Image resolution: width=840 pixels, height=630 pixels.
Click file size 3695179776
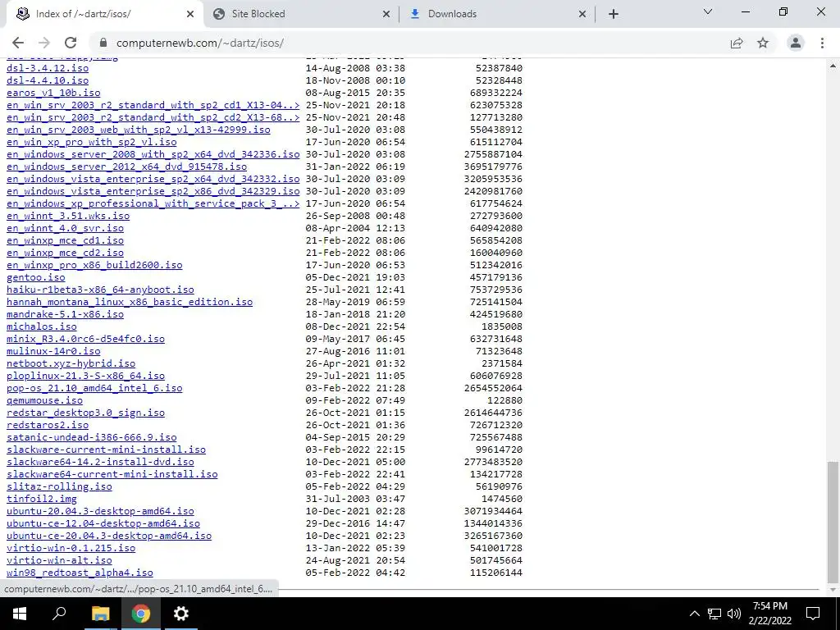[x=493, y=167]
